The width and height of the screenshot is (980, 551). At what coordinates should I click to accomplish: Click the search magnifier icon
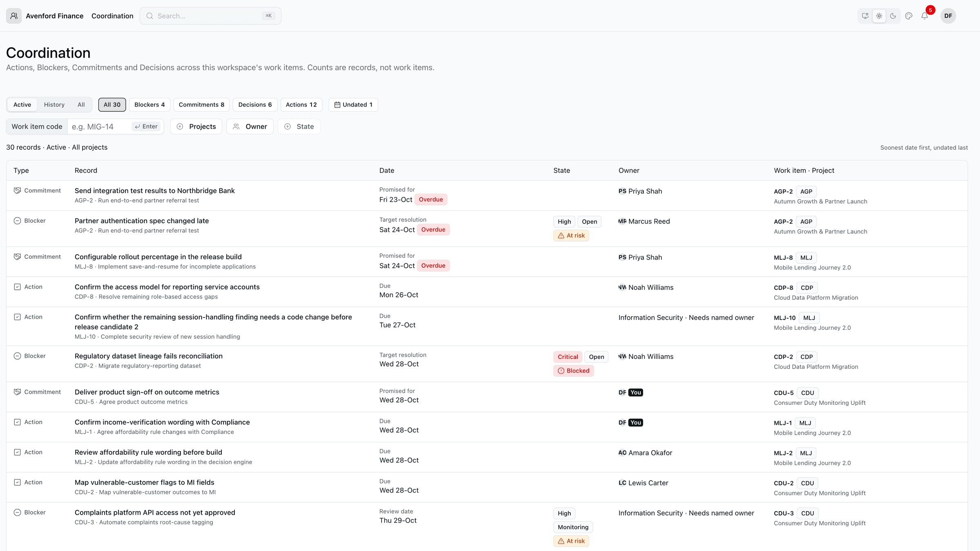[x=150, y=16]
